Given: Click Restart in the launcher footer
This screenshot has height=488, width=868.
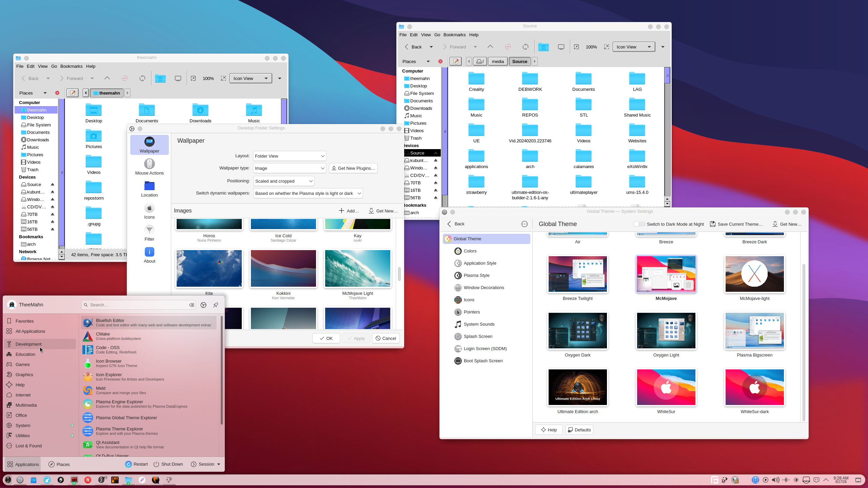Looking at the screenshot, I should click(136, 464).
